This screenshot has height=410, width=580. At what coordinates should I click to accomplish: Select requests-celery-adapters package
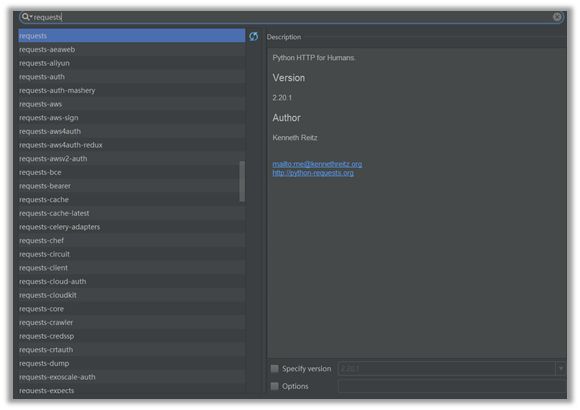click(132, 227)
